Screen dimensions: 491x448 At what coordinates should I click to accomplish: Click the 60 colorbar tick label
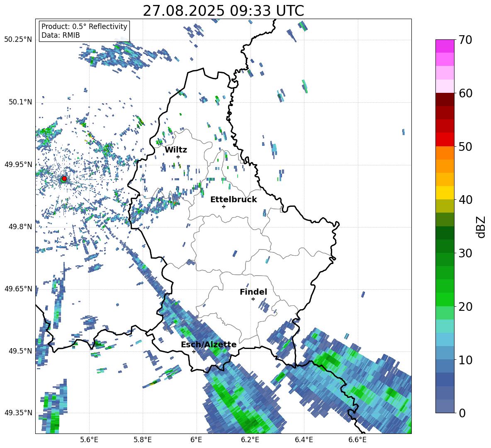(x=465, y=93)
